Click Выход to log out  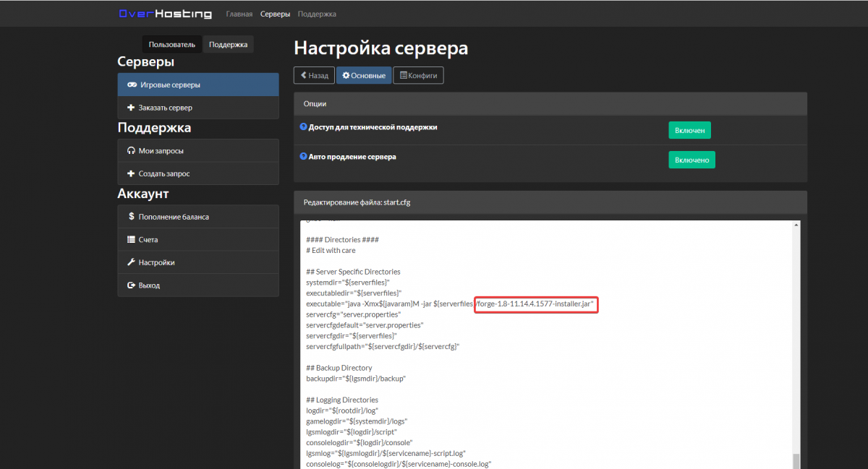point(198,285)
